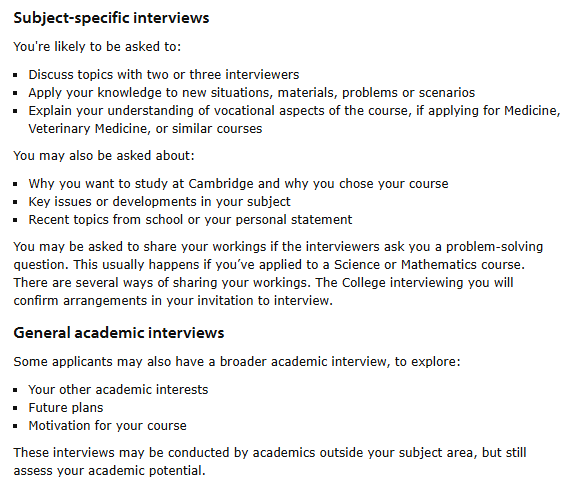Click bullet 'Key issues or developments in your subject'
The height and width of the screenshot is (482, 569).
159,202
